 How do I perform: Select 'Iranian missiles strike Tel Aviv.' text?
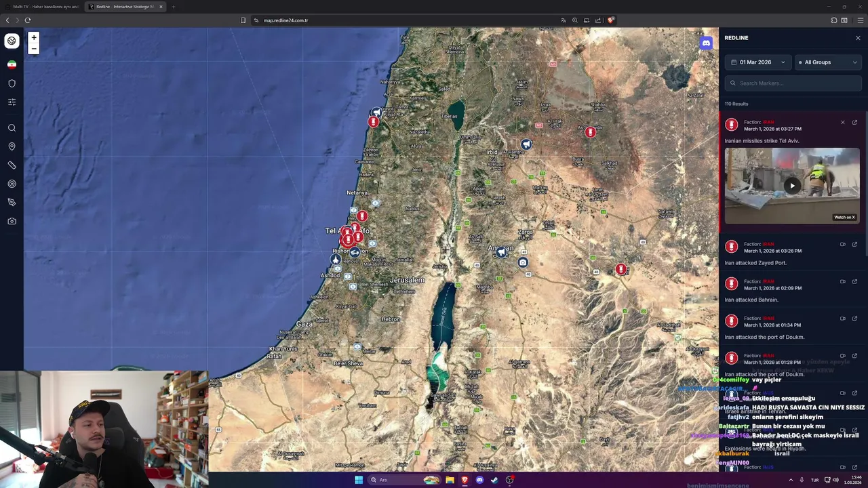(x=762, y=141)
